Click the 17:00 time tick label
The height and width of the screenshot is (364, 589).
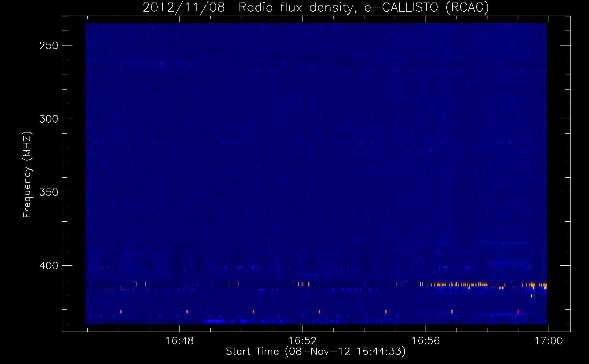549,341
